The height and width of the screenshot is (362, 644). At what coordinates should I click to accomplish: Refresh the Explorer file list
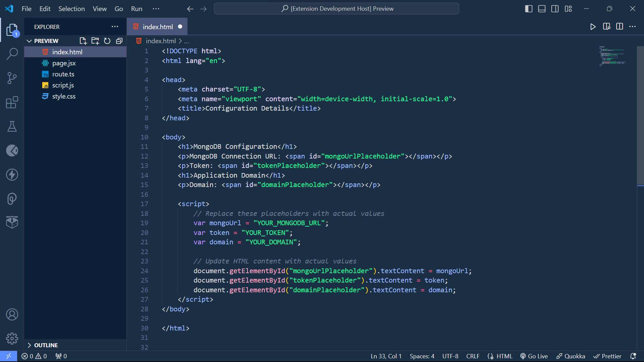107,41
